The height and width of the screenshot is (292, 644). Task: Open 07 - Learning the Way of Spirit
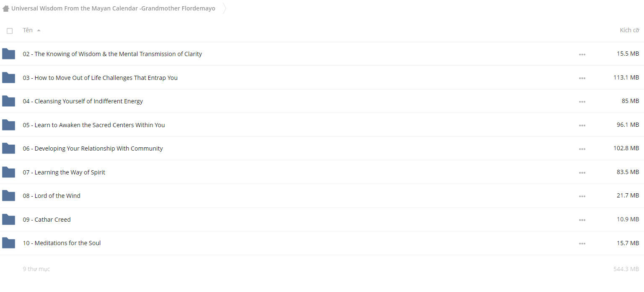tap(64, 172)
